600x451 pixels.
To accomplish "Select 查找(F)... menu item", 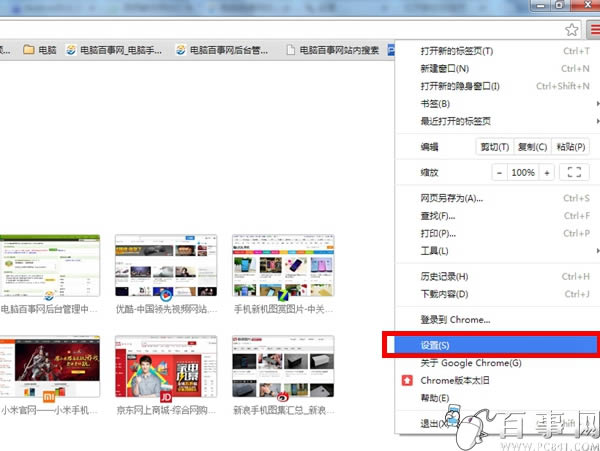I will 497,216.
